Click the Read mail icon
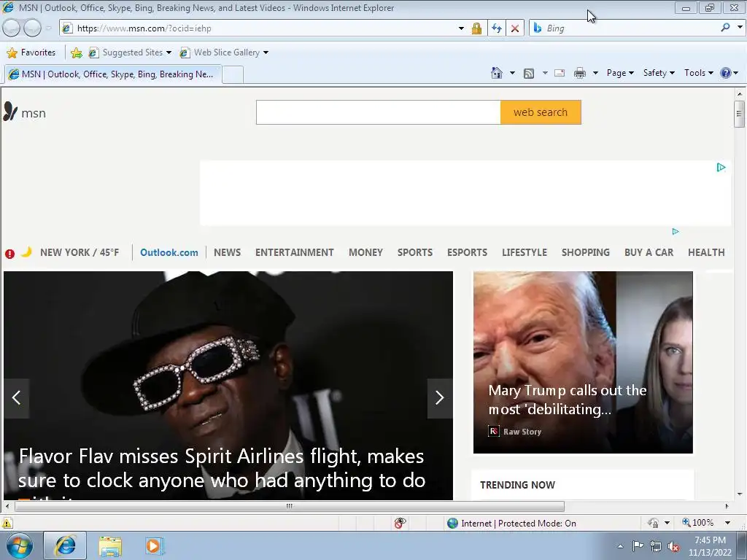 click(x=560, y=73)
